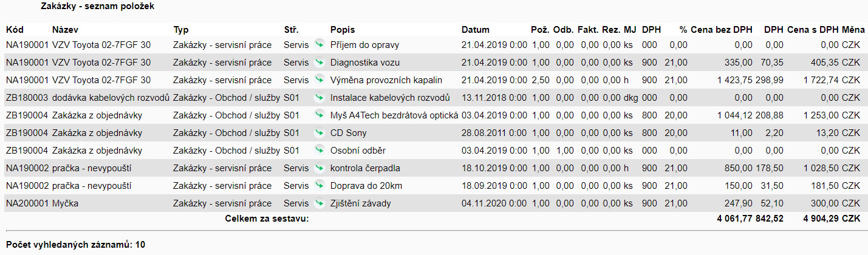868x255 pixels.
Task: Click the Měna column header
Action: tap(853, 29)
